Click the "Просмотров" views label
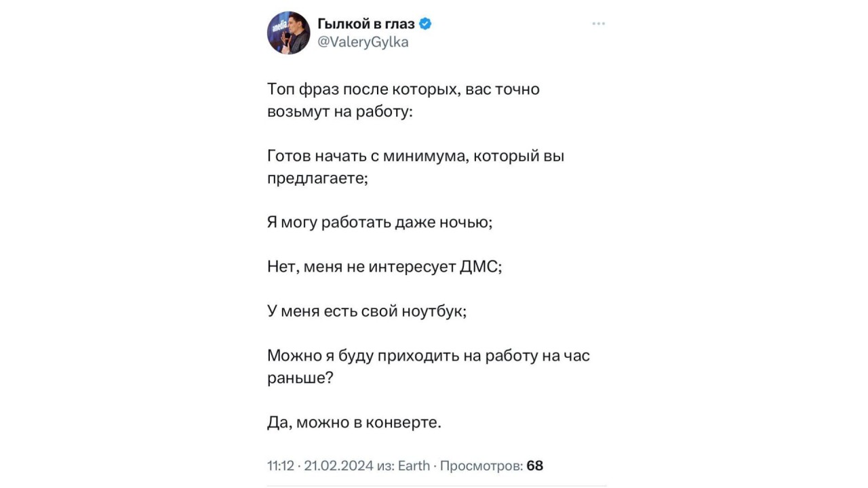 coord(481,466)
